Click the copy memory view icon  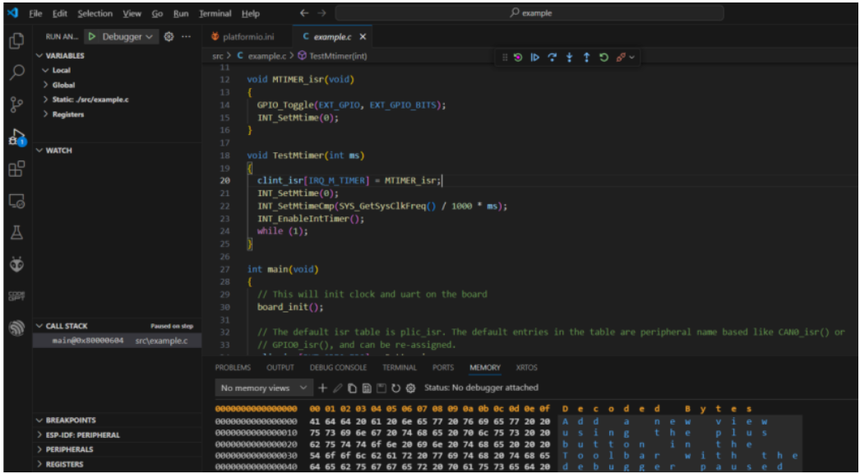352,388
